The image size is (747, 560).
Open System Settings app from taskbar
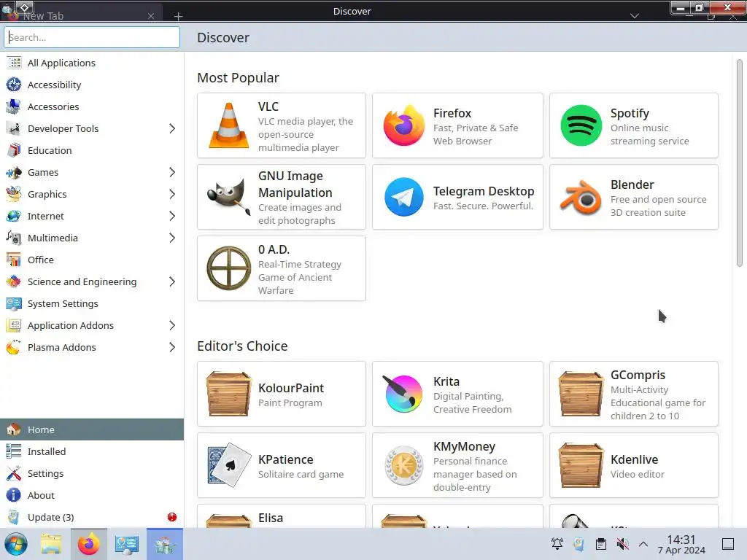point(127,544)
